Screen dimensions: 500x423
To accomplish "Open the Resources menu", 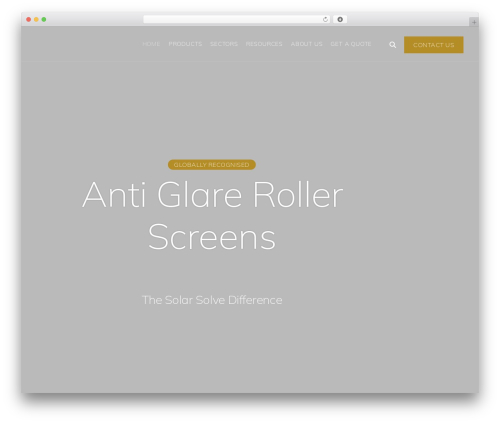I will click(264, 44).
